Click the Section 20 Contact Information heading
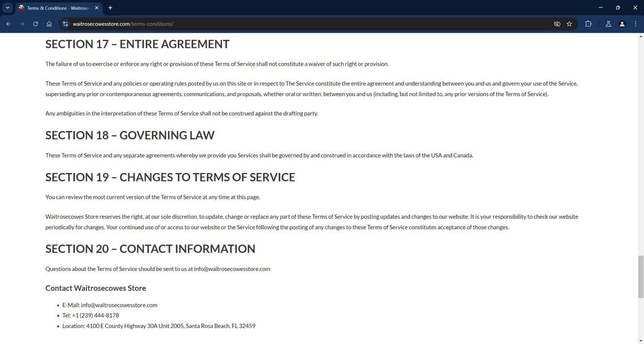 click(x=150, y=249)
